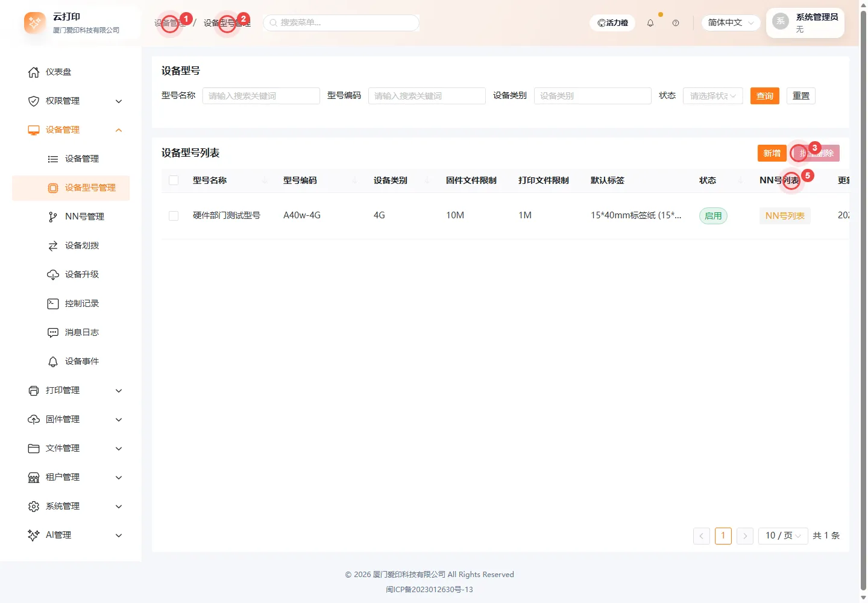Sort by 型号名称 column arrow
868x603 pixels.
point(265,181)
